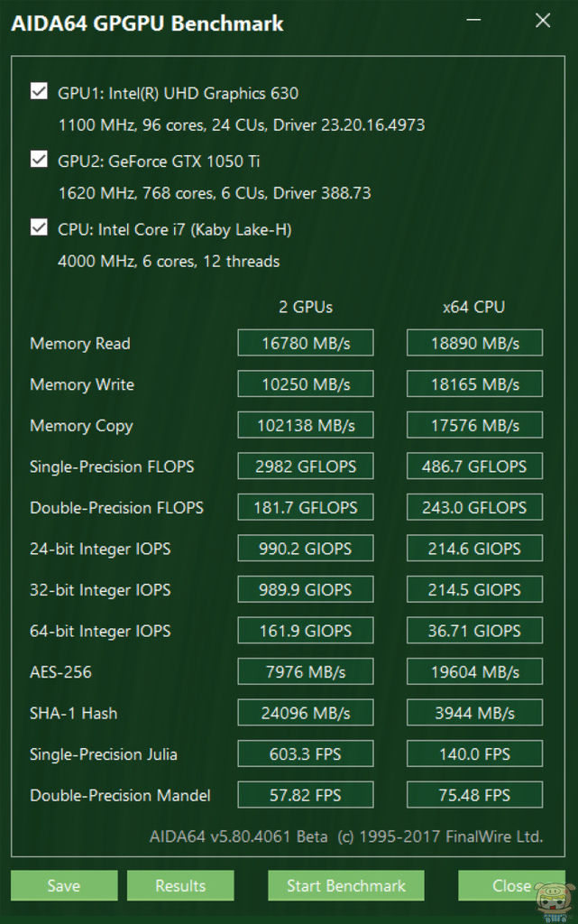Image resolution: width=578 pixels, height=924 pixels.
Task: Click the GPU1 Intel(R) UHD Graphics 630 label
Action: coord(178,93)
